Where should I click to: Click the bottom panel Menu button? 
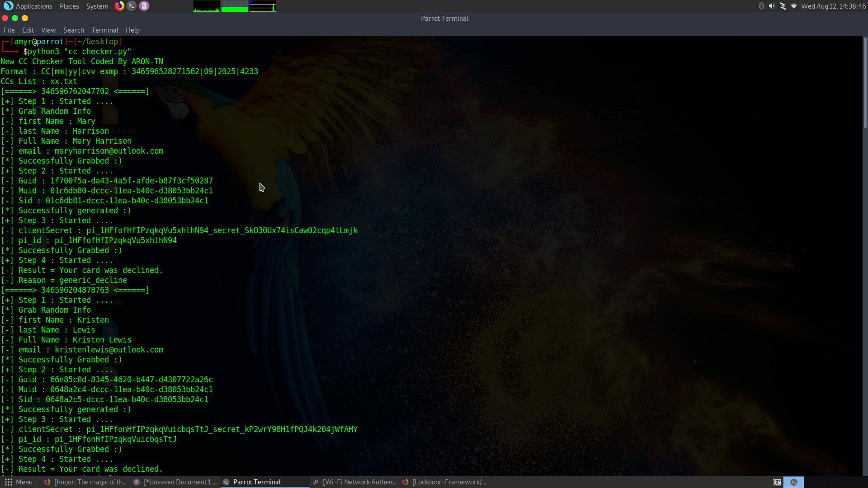[x=19, y=482]
